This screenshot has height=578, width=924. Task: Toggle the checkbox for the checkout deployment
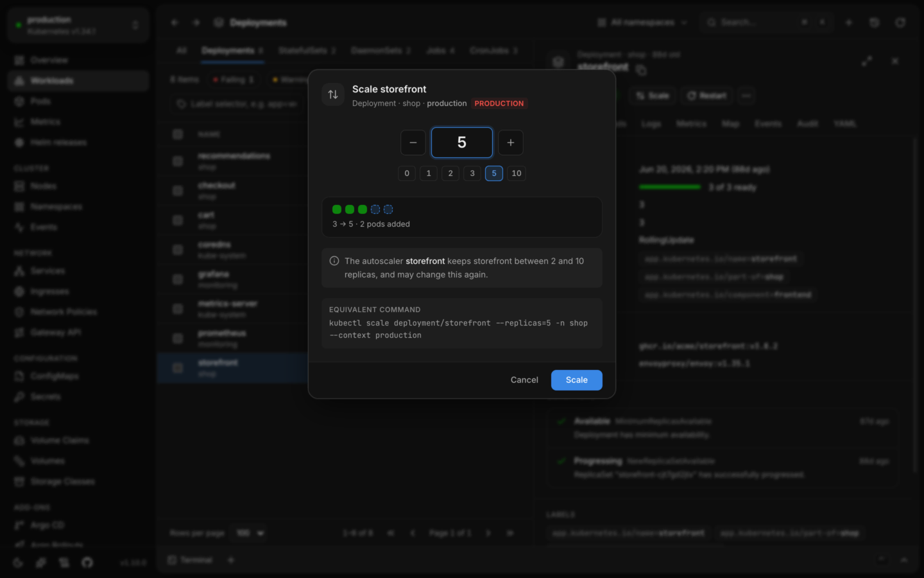click(x=178, y=191)
